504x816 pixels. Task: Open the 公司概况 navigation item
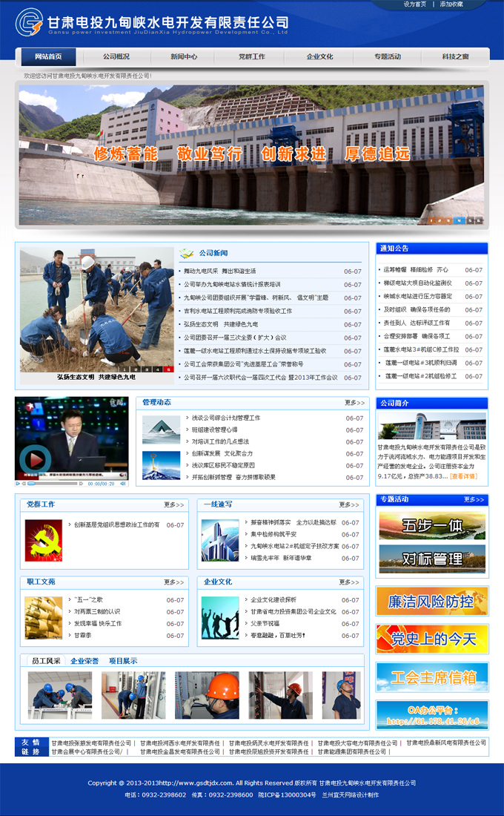116,56
